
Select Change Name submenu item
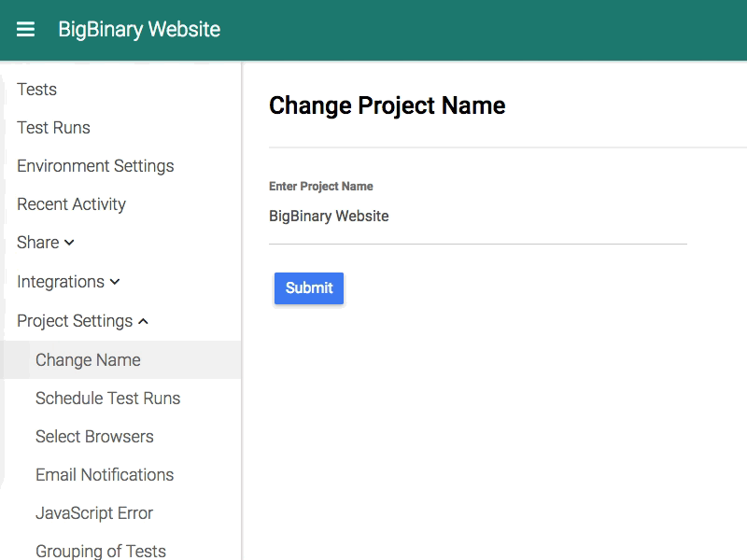(88, 360)
